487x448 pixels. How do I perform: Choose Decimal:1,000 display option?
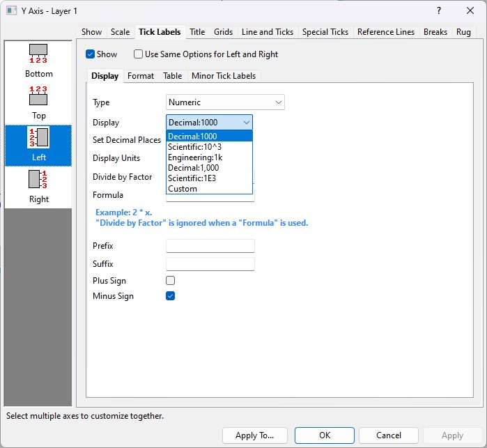(209, 168)
